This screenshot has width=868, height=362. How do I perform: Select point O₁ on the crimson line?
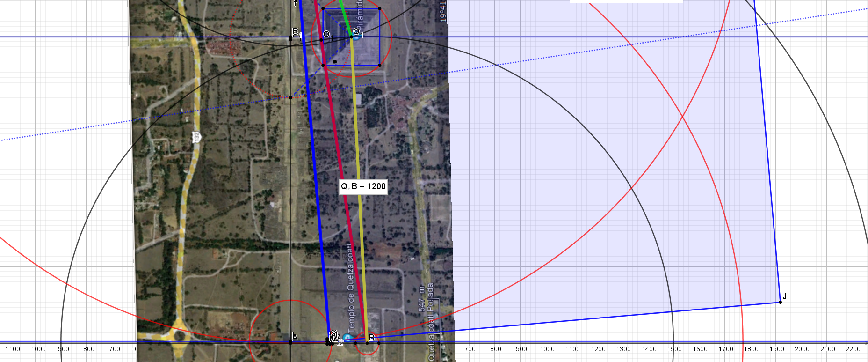pos(321,40)
